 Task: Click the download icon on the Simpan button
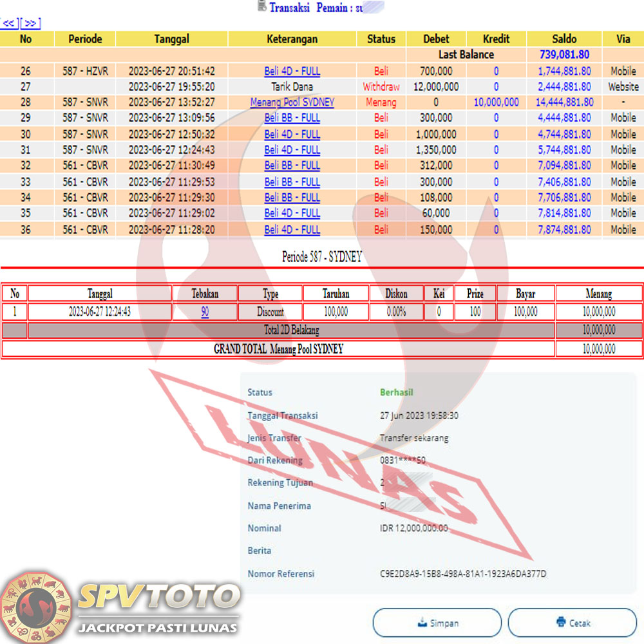[421, 623]
